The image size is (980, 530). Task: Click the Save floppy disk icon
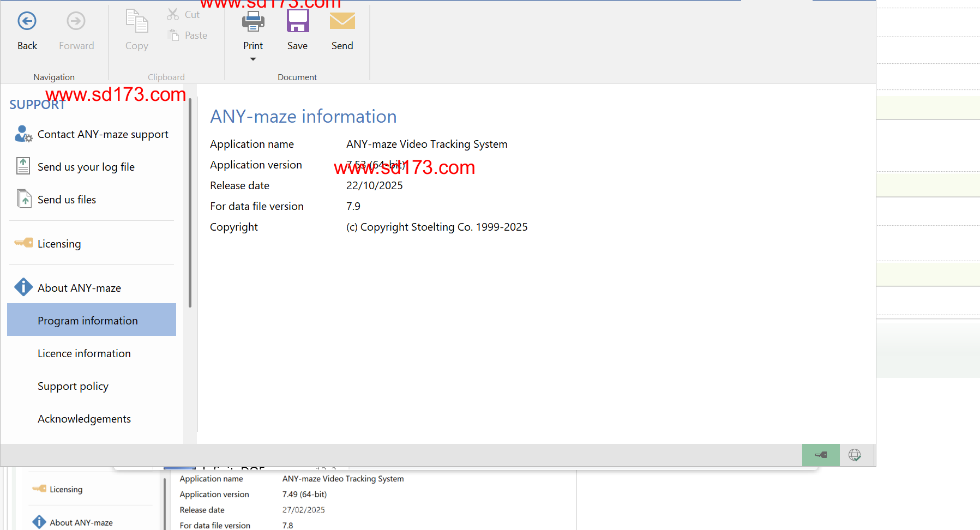298,22
